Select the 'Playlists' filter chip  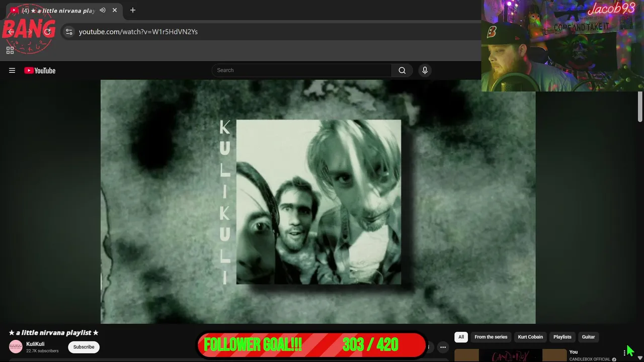[x=562, y=337]
